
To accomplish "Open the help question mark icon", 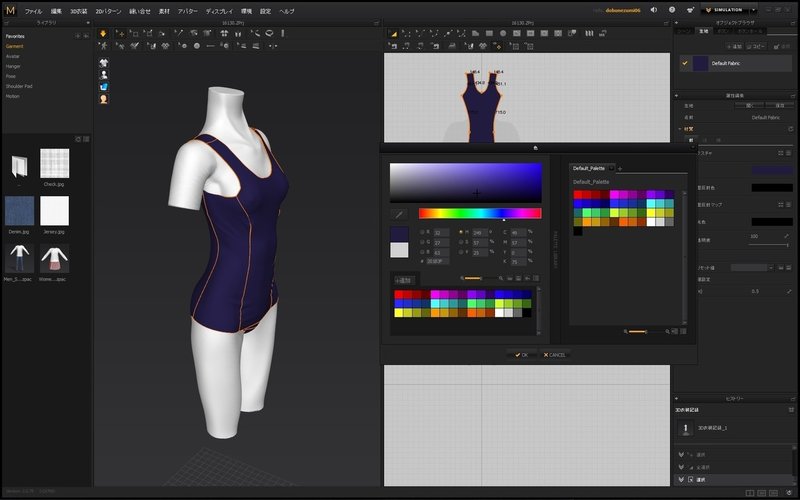I will coord(674,10).
